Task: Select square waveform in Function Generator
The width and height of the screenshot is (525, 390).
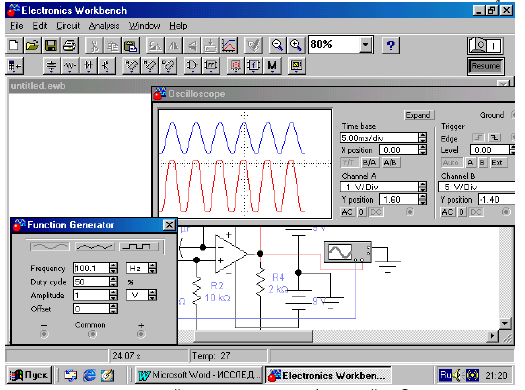Action: tap(139, 247)
